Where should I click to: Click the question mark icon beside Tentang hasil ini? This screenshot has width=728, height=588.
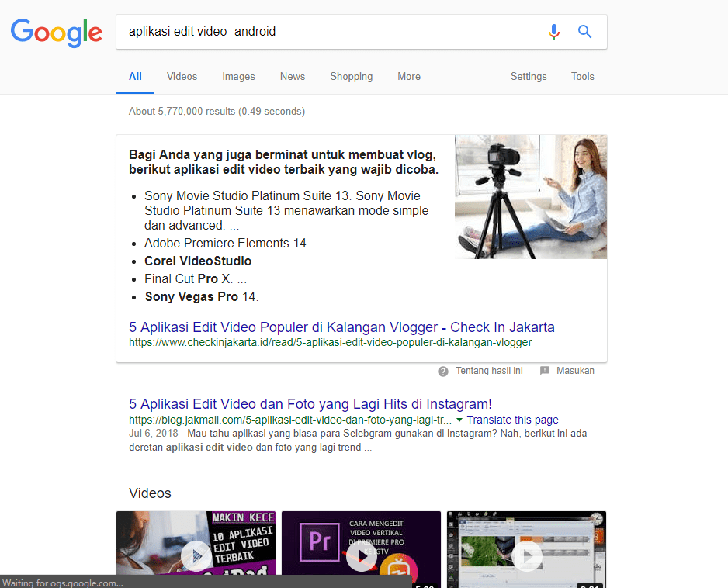[x=443, y=372]
